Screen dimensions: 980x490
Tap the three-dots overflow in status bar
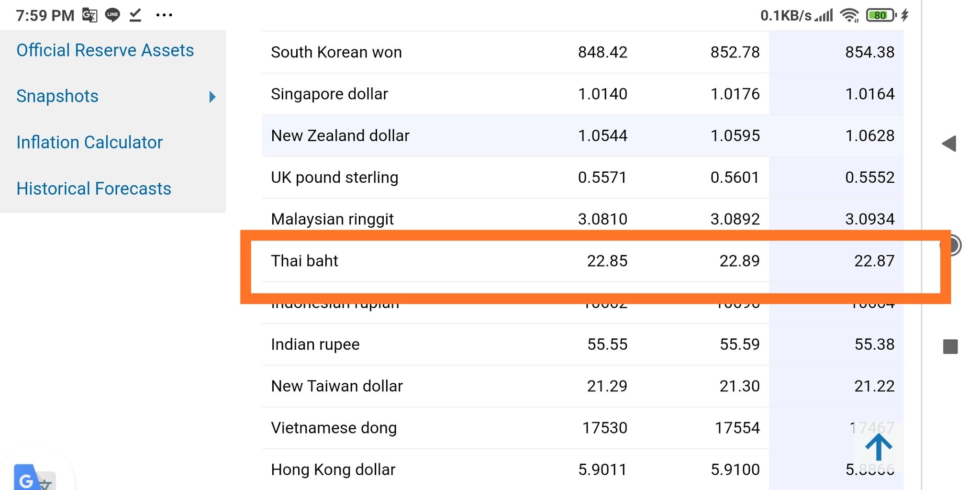coord(164,15)
